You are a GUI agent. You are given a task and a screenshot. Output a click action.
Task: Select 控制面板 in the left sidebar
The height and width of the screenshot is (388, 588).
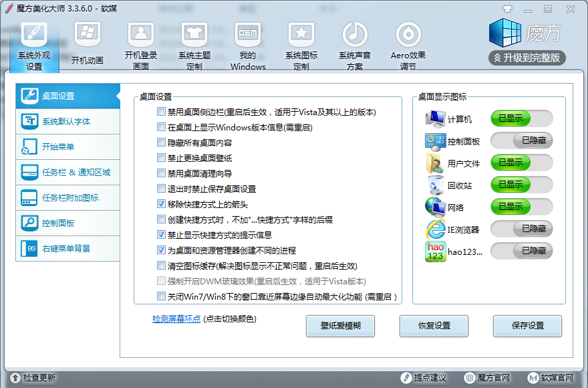(68, 223)
